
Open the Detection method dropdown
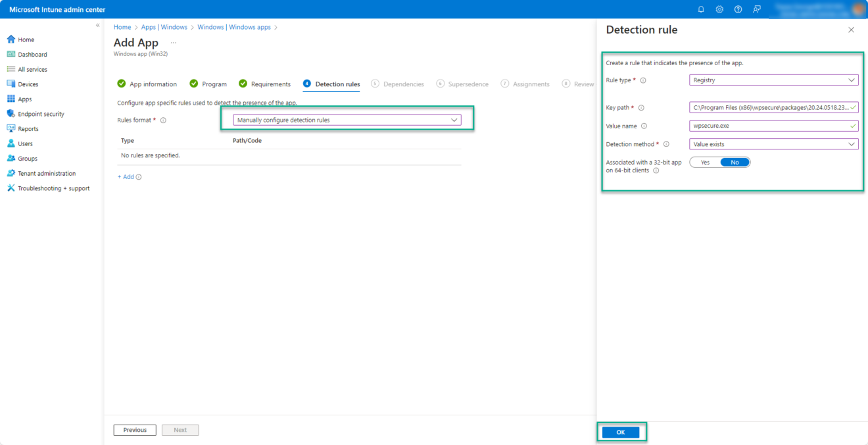point(773,144)
